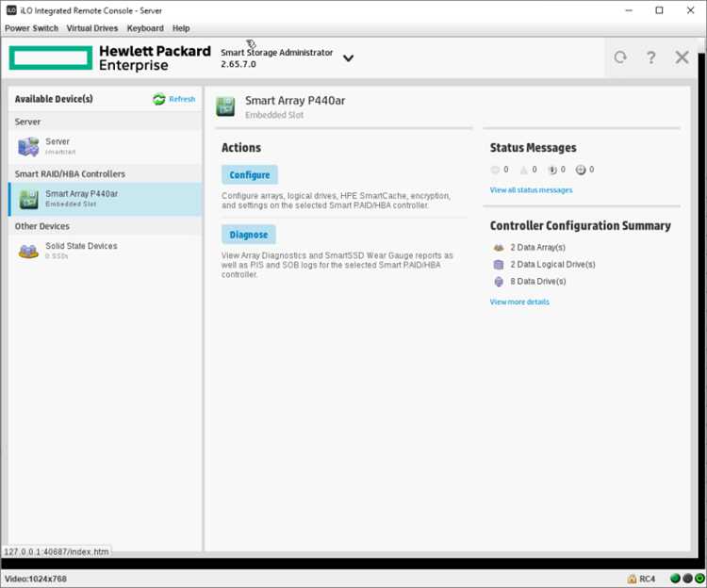Click the iLO application icon in title bar
The height and width of the screenshot is (588, 707).
point(11,10)
